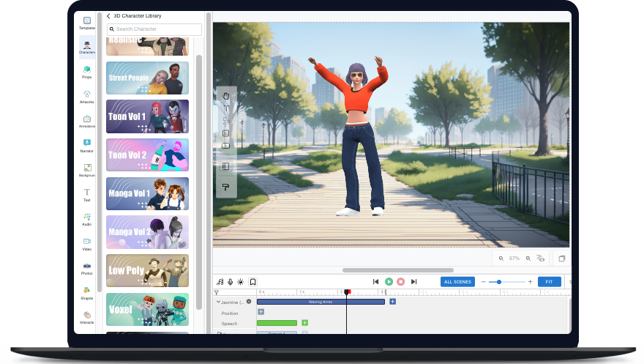The width and height of the screenshot is (644, 364).
Task: Toggle the eye visibility icon near zoom
Action: coord(541,259)
